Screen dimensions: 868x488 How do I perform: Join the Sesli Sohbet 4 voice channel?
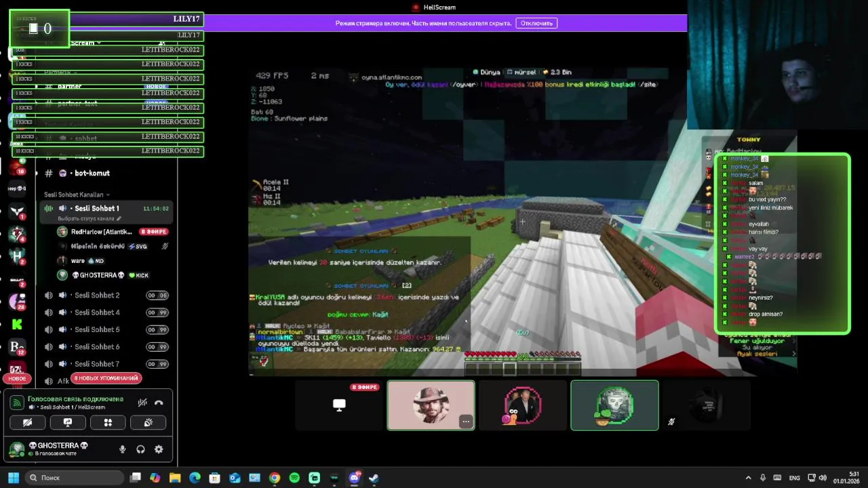pos(106,312)
